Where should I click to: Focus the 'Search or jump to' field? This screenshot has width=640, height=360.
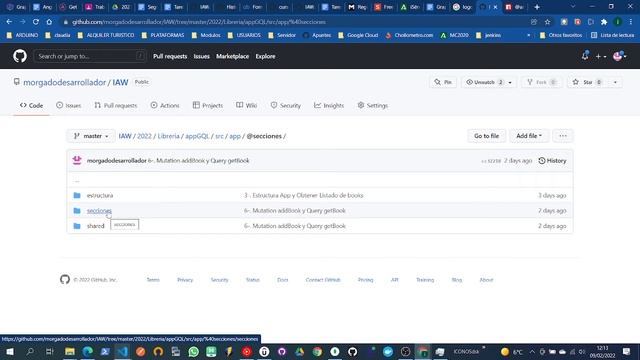pos(90,56)
